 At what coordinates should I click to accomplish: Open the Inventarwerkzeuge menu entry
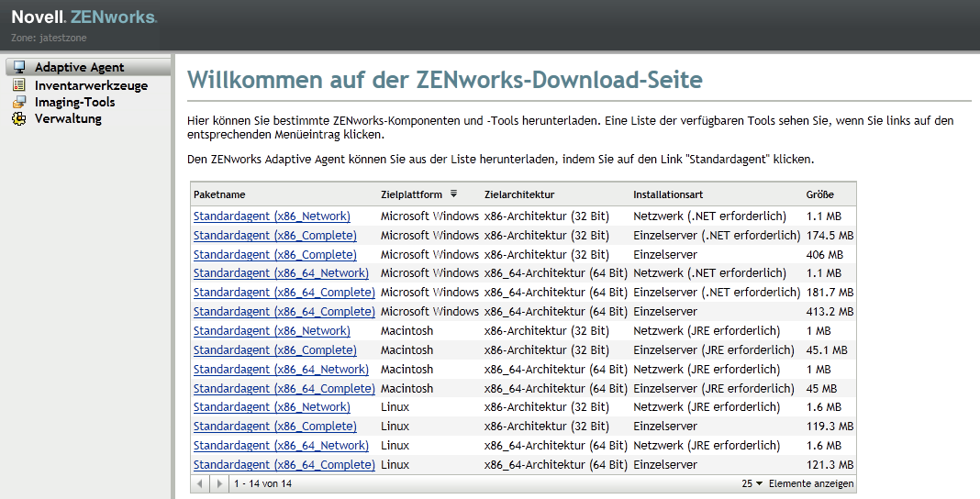click(91, 85)
